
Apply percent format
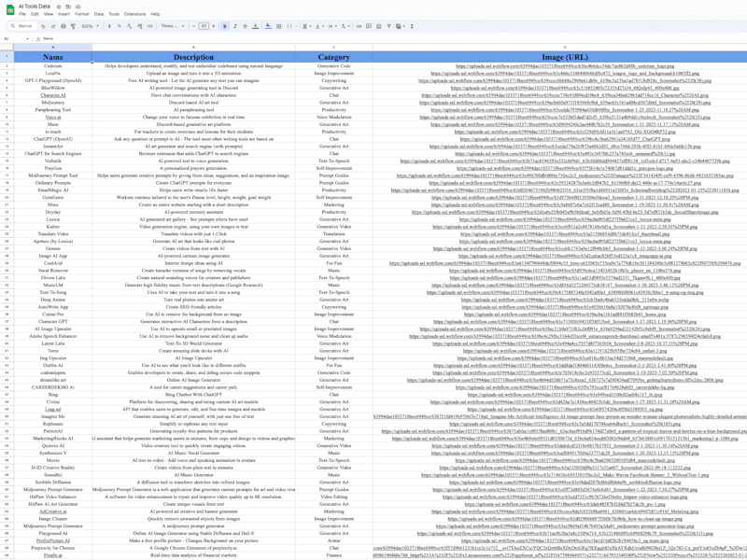[x=120, y=26]
